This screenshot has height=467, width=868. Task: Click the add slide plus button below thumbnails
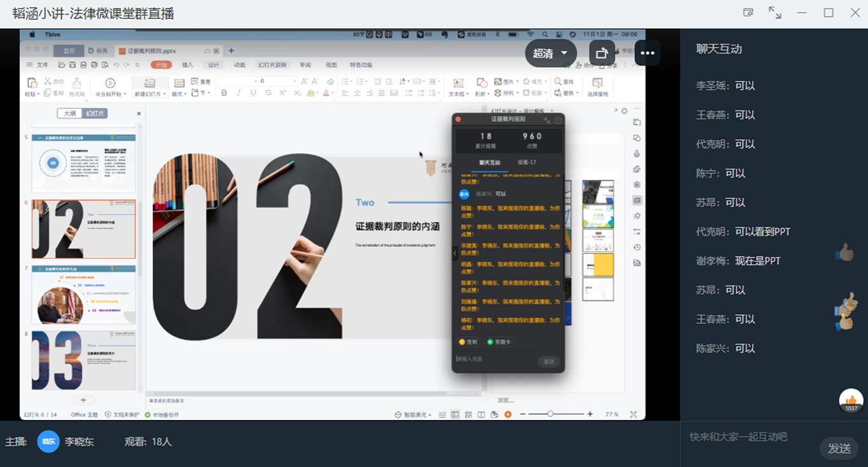click(83, 400)
